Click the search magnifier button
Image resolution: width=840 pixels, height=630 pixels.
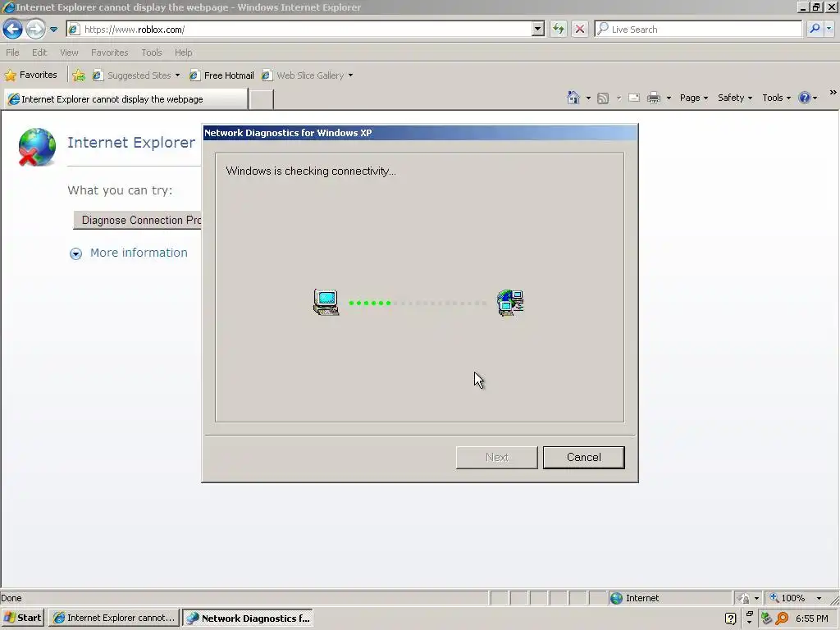pos(815,29)
